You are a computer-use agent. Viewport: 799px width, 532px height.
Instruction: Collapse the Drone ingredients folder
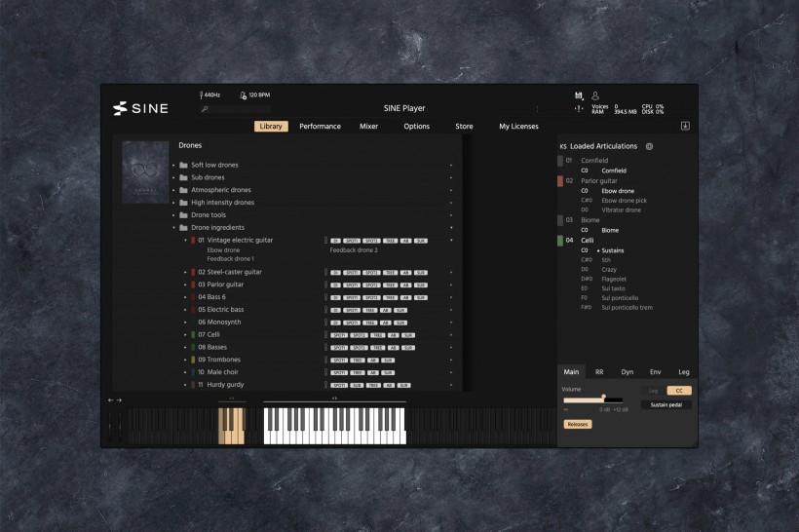pos(173,227)
